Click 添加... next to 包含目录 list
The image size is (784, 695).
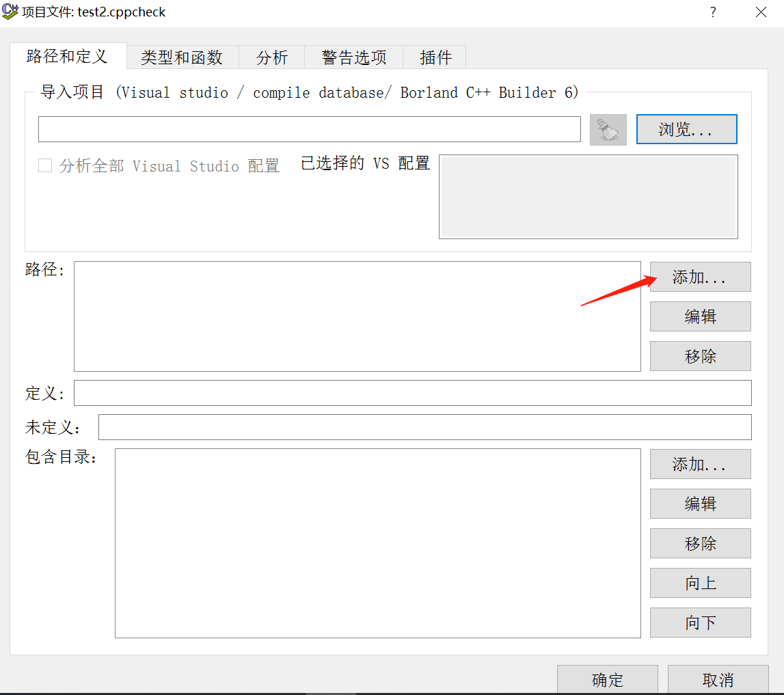(700, 464)
